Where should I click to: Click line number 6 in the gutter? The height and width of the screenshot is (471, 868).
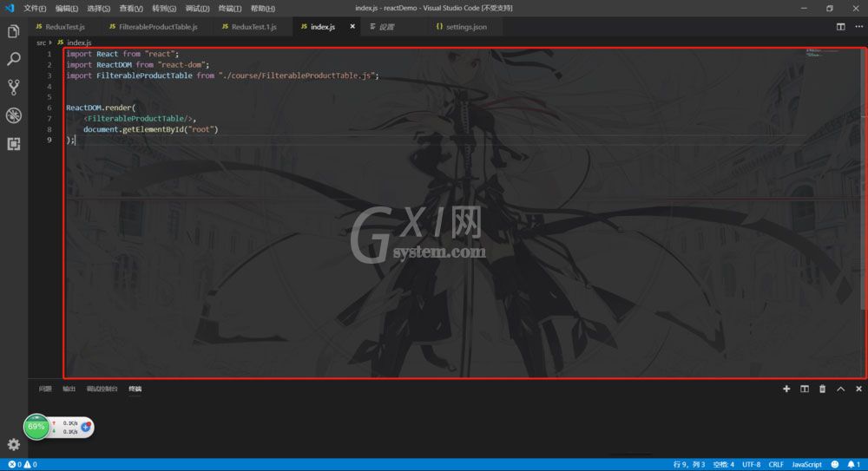point(49,108)
